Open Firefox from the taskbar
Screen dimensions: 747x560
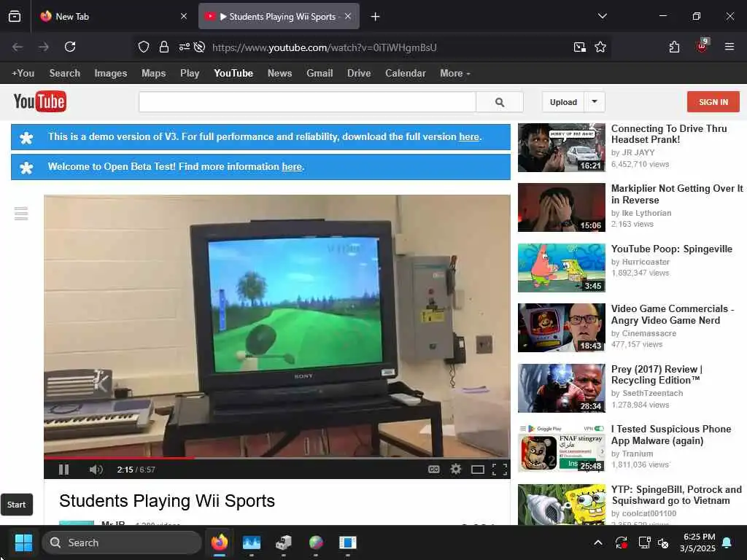[x=219, y=542]
